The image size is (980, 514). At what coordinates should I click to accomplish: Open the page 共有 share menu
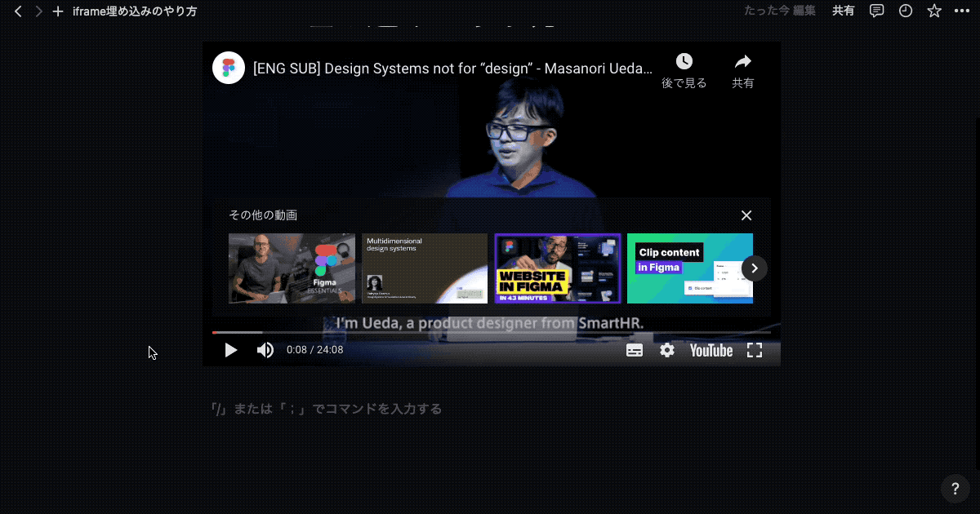pos(844,11)
